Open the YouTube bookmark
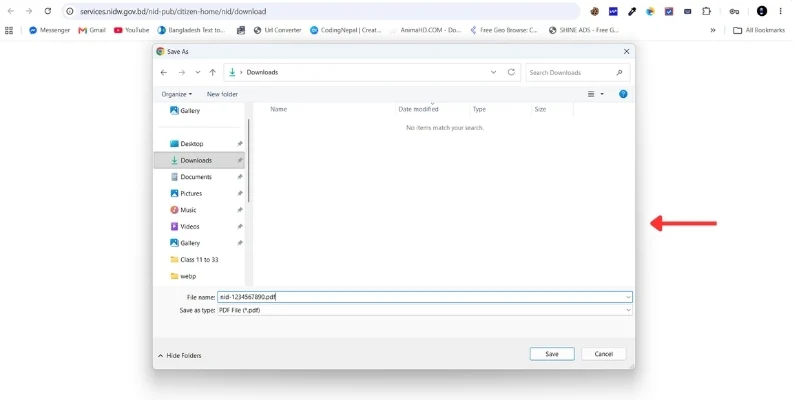Image resolution: width=800 pixels, height=400 pixels. (132, 30)
